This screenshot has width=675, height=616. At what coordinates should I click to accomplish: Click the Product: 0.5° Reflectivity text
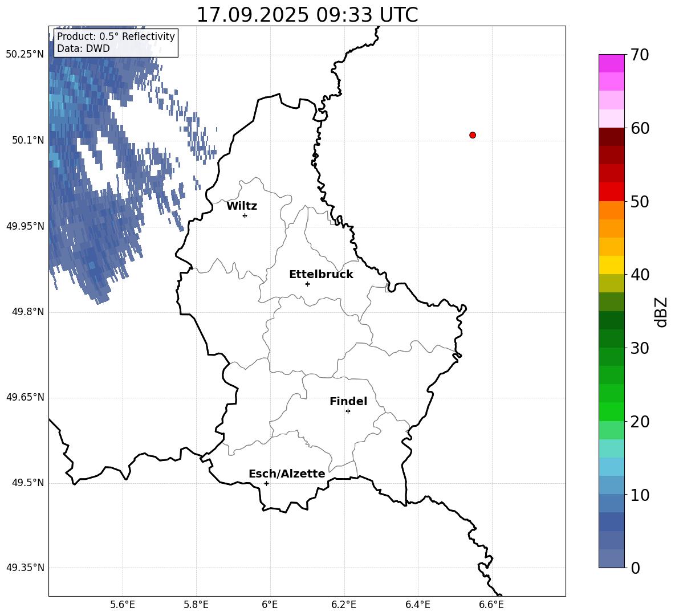116,36
